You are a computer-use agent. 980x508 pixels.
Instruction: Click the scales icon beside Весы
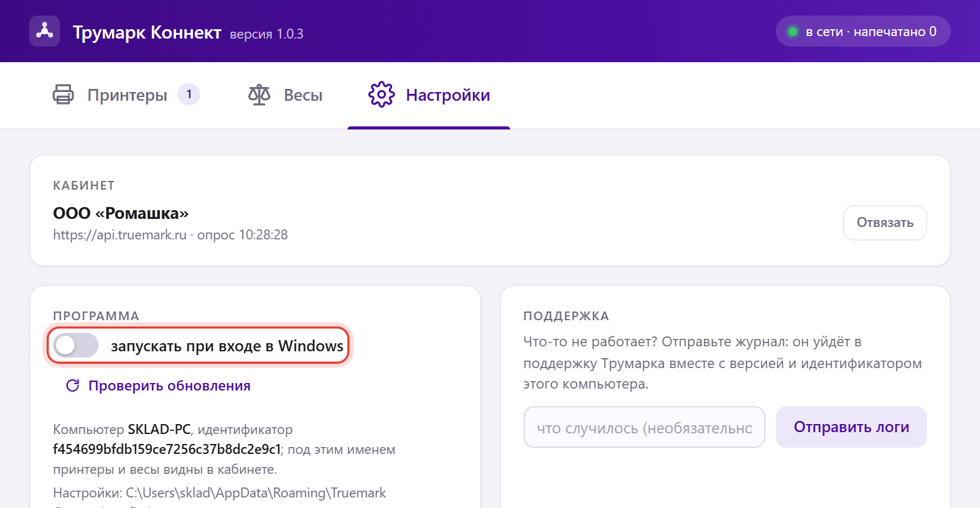pyautogui.click(x=259, y=95)
